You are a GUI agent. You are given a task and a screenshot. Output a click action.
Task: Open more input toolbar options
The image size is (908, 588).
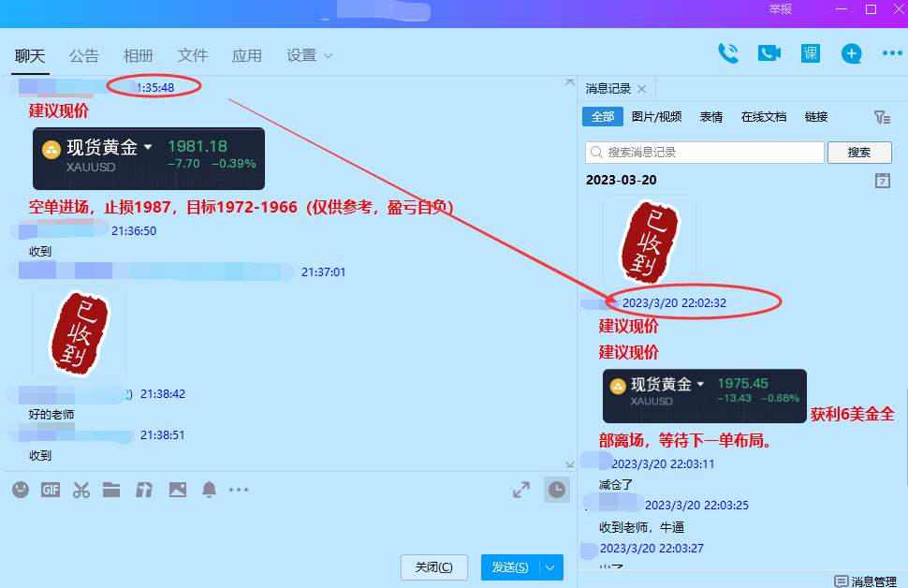coord(239,490)
